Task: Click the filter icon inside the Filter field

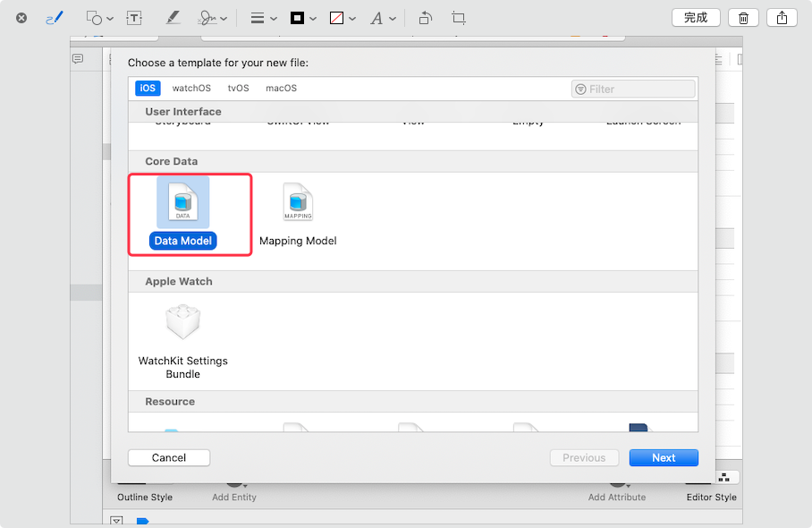Action: coord(580,89)
